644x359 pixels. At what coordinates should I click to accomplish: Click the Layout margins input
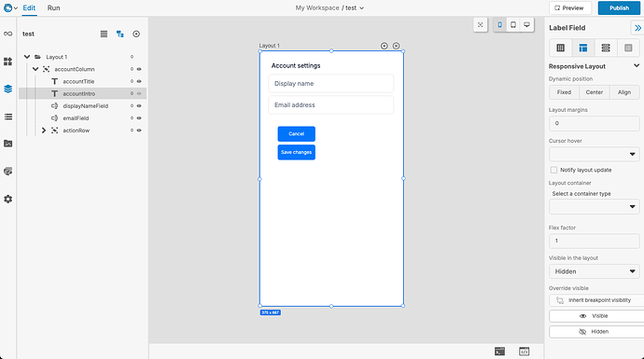595,123
